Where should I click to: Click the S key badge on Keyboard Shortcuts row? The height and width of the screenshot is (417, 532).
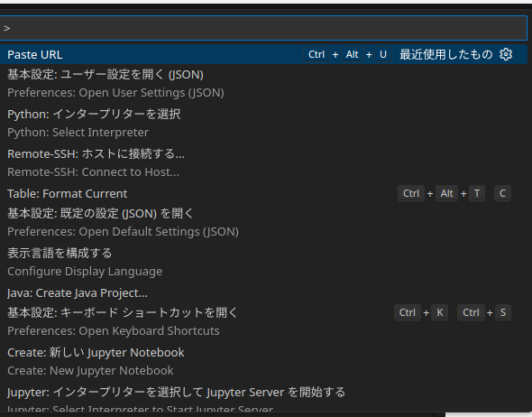click(503, 312)
